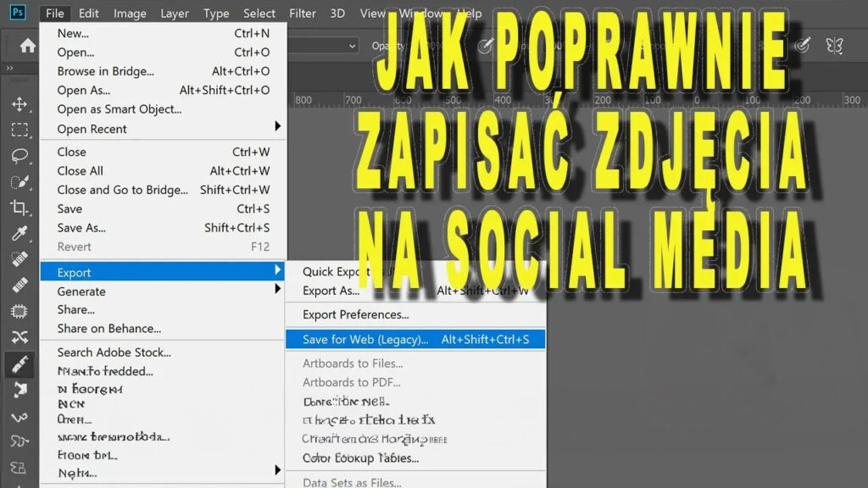
Task: Select the Brush tool in toolbar
Action: coord(19,364)
